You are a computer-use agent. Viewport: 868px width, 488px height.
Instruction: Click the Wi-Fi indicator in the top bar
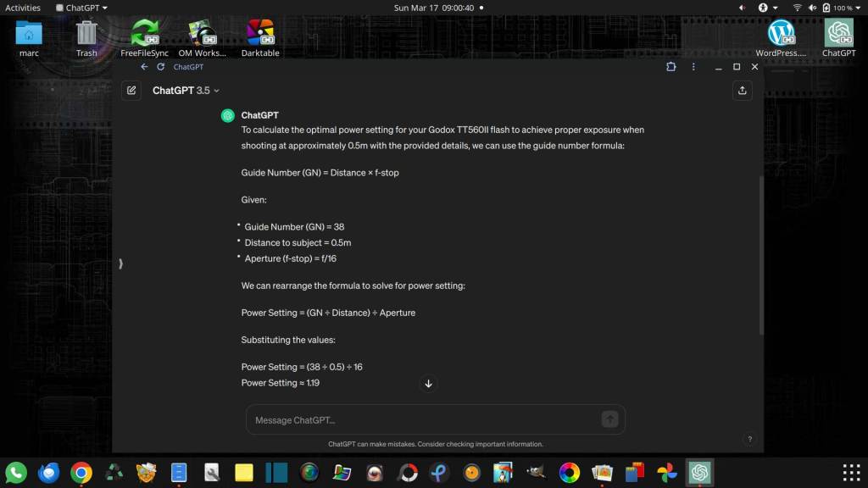(797, 8)
